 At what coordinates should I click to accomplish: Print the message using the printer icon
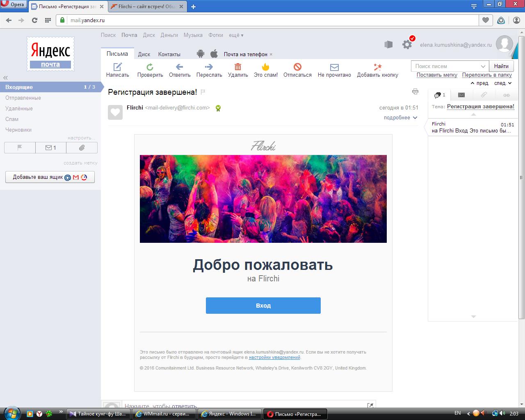pos(415,91)
